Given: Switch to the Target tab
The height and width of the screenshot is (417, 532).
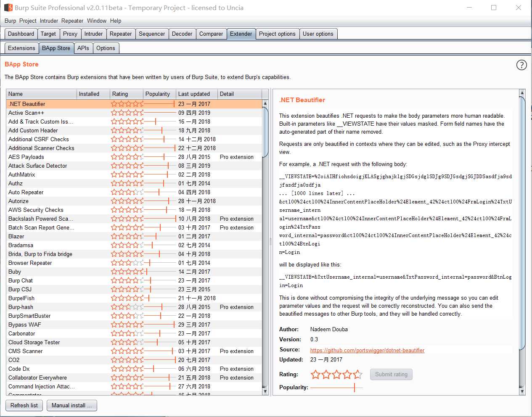Looking at the screenshot, I should pos(48,34).
